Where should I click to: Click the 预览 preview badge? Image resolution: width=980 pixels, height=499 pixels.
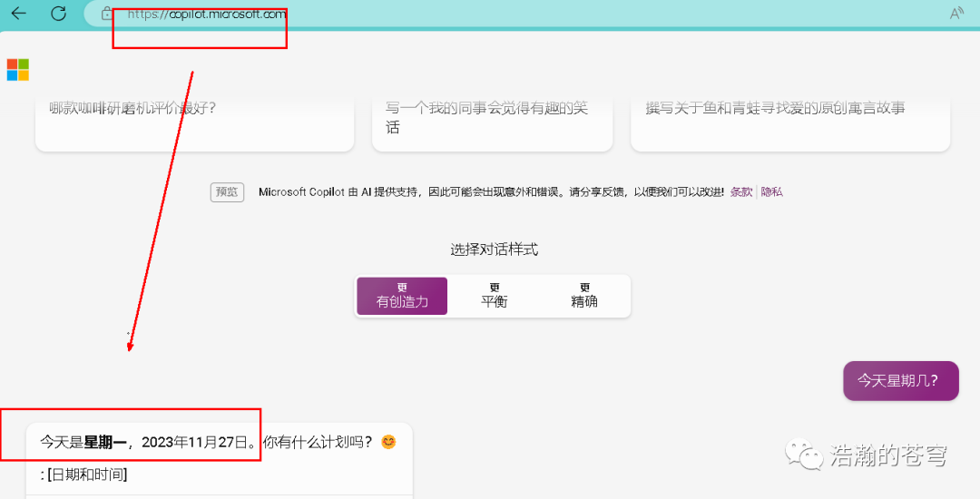point(227,191)
